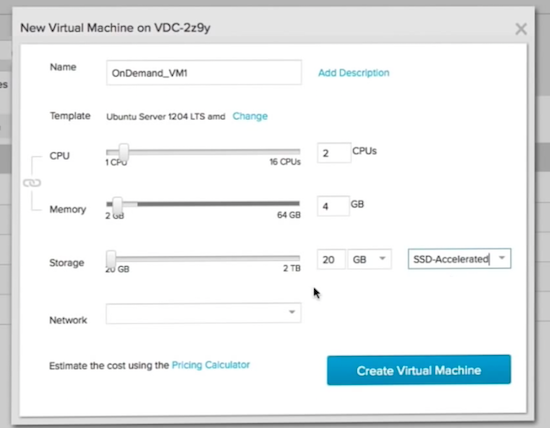Viewport: 550px width, 428px height.
Task: Click the 16 CPUs maximum label
Action: click(x=285, y=162)
